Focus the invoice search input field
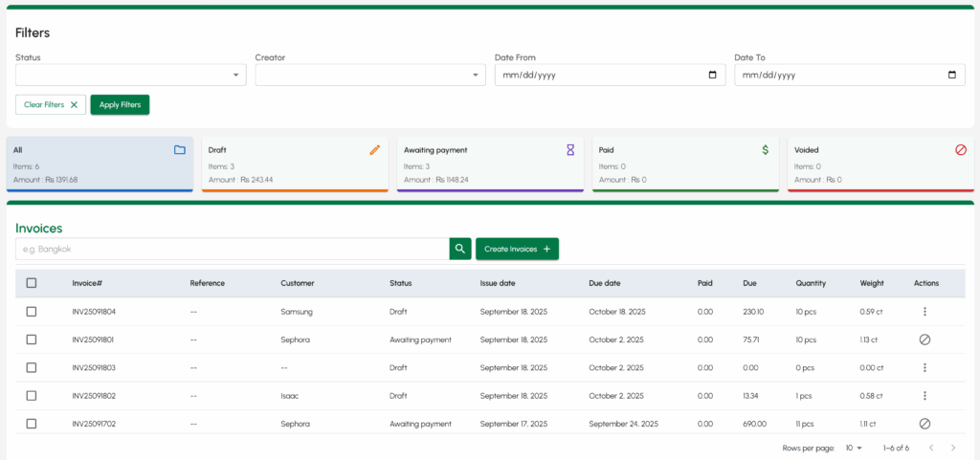 (x=232, y=249)
